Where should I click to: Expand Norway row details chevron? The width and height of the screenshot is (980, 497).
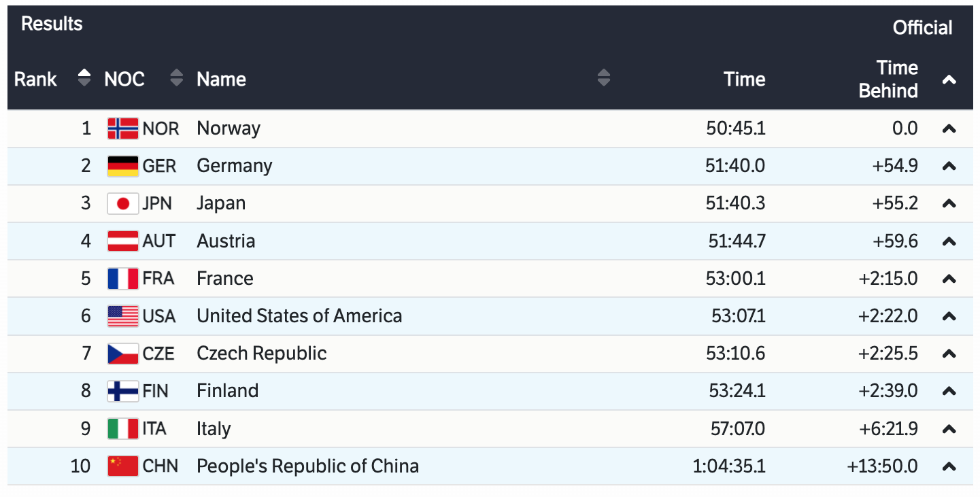(949, 128)
